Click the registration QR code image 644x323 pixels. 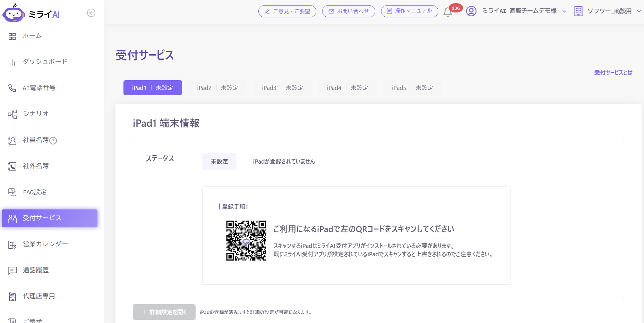click(246, 241)
